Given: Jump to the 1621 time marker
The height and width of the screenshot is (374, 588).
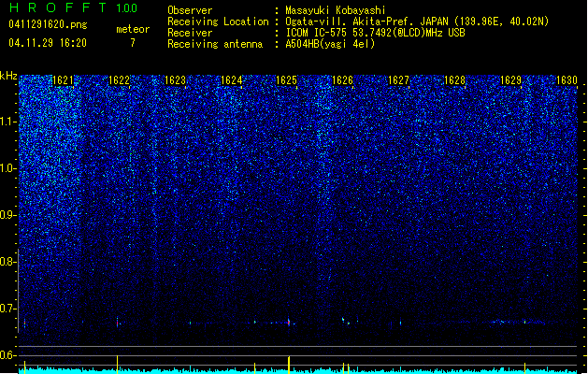Looking at the screenshot, I should 63,80.
